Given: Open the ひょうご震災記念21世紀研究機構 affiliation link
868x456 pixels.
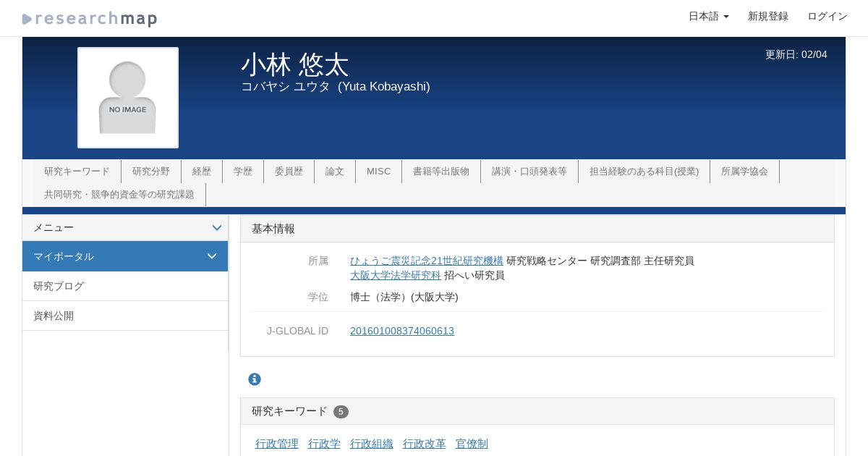Looking at the screenshot, I should pos(427,261).
